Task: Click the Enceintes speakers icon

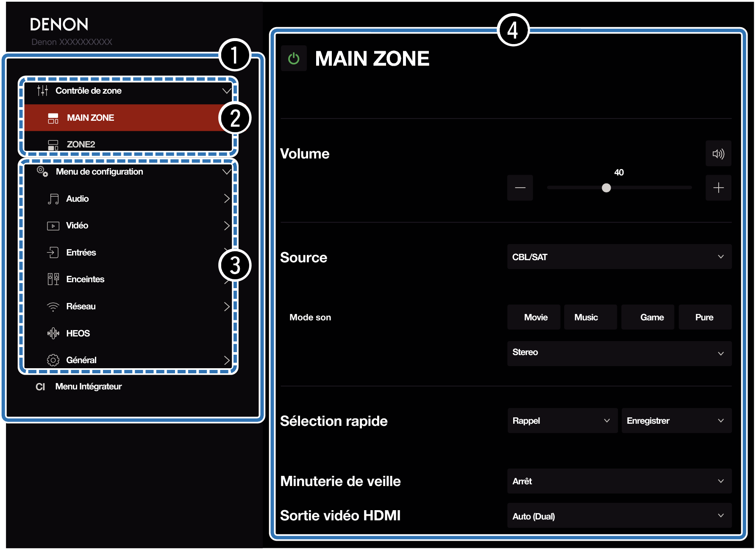Action: click(x=53, y=279)
